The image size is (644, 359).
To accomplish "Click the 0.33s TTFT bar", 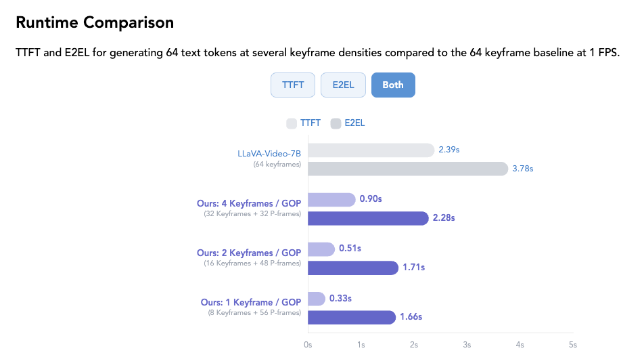I will [x=317, y=299].
